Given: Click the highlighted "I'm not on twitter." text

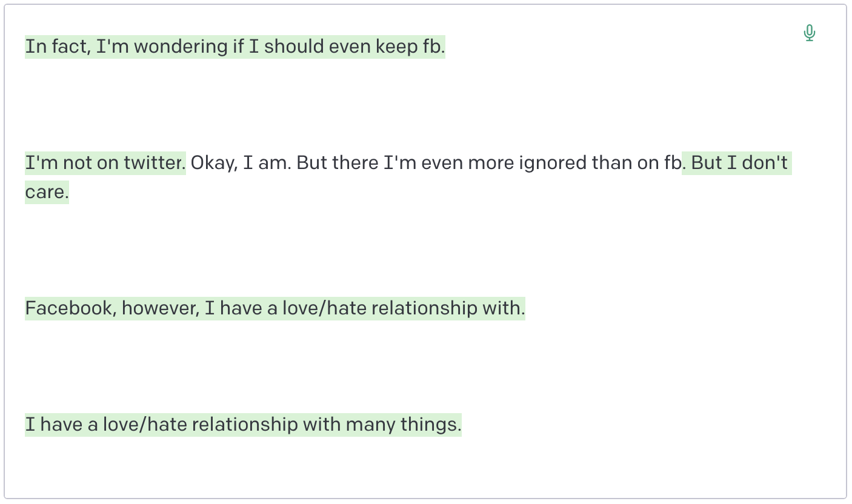Looking at the screenshot, I should (x=105, y=163).
